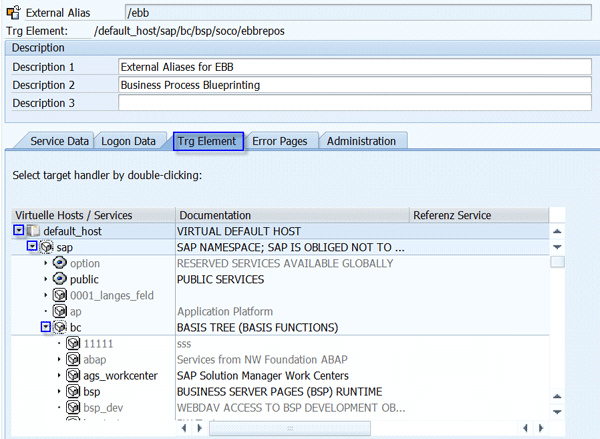Click the empty Description 3 field

click(x=355, y=103)
